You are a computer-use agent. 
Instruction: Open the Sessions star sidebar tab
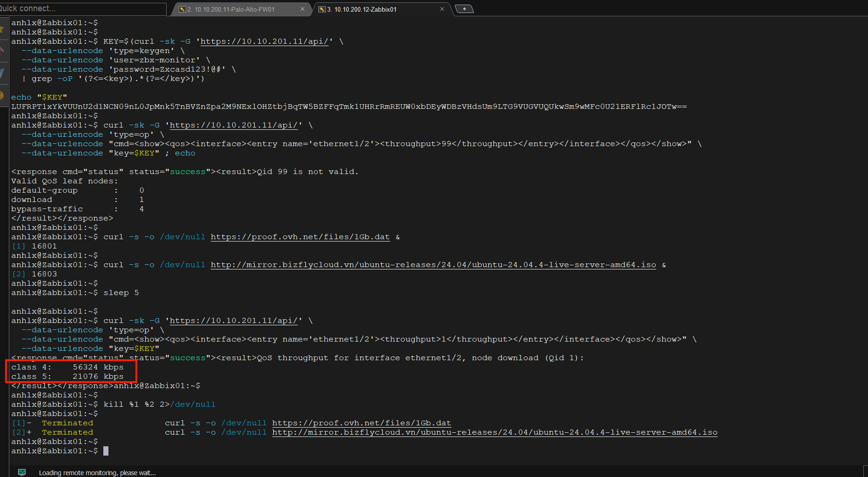tap(3, 29)
